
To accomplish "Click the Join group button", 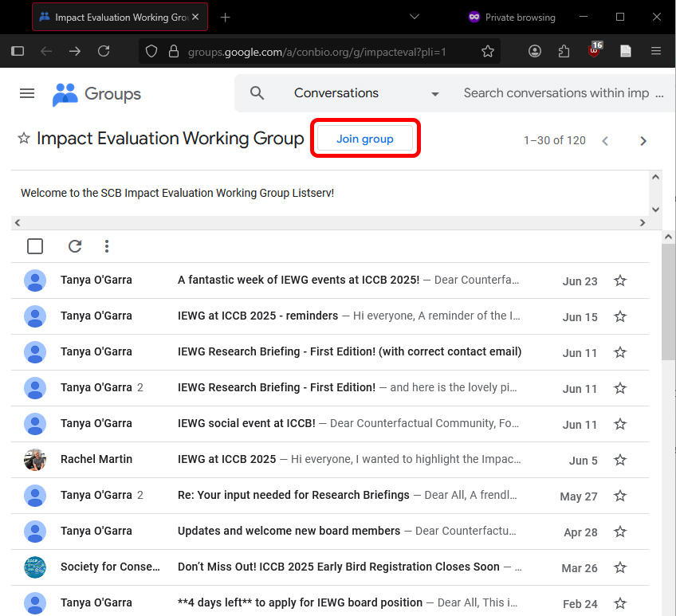I will click(x=365, y=139).
